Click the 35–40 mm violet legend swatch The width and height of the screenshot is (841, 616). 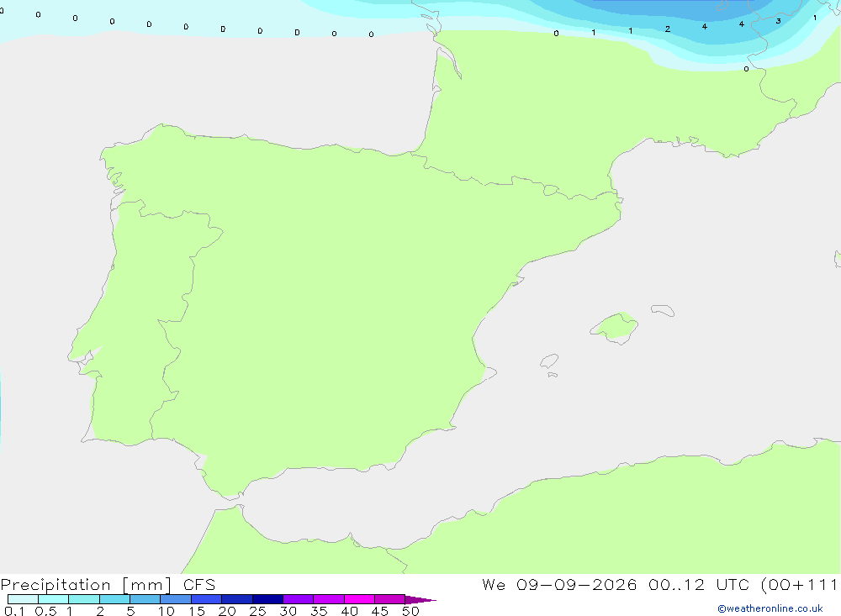(x=329, y=599)
